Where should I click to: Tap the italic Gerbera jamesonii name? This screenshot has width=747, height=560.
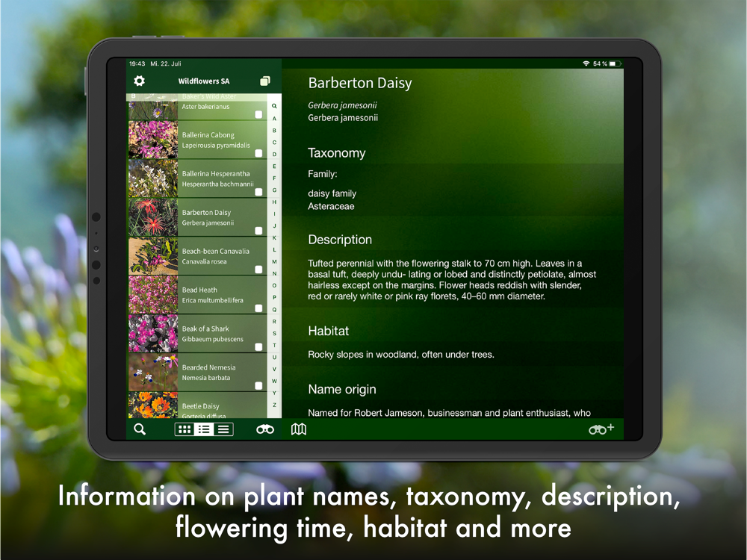[x=342, y=105]
